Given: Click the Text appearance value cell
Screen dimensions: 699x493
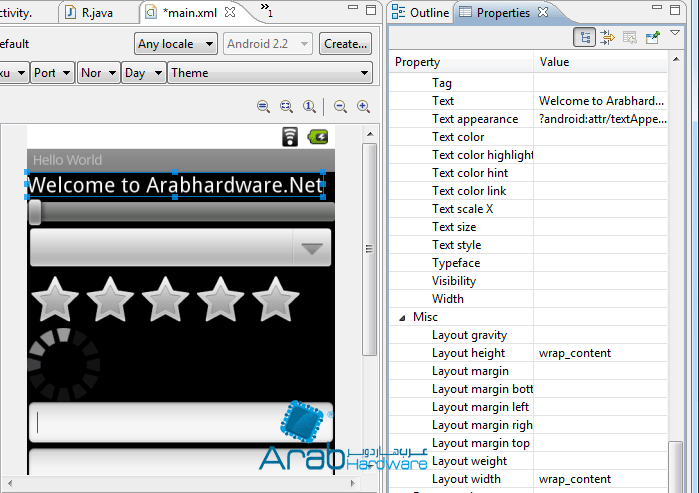Looking at the screenshot, I should click(x=600, y=119).
